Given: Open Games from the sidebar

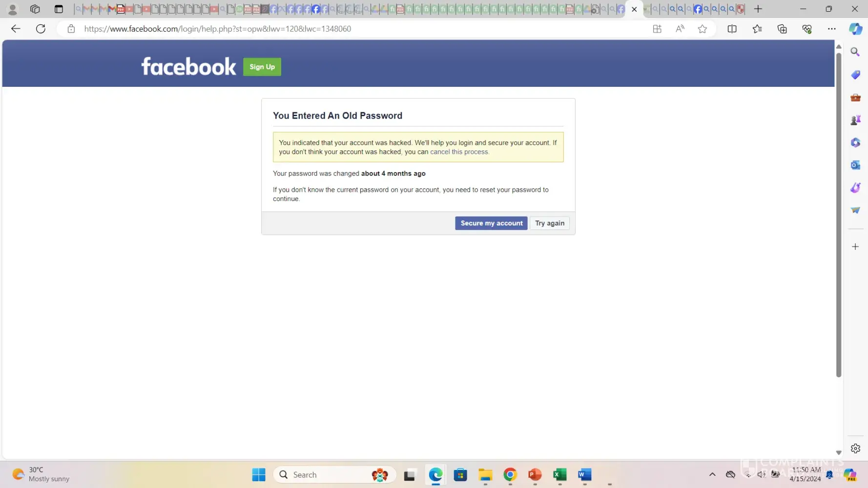Looking at the screenshot, I should pos(855,120).
